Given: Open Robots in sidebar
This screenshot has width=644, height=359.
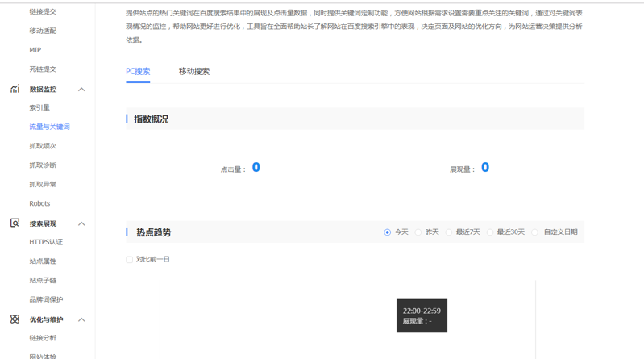Looking at the screenshot, I should (x=39, y=203).
